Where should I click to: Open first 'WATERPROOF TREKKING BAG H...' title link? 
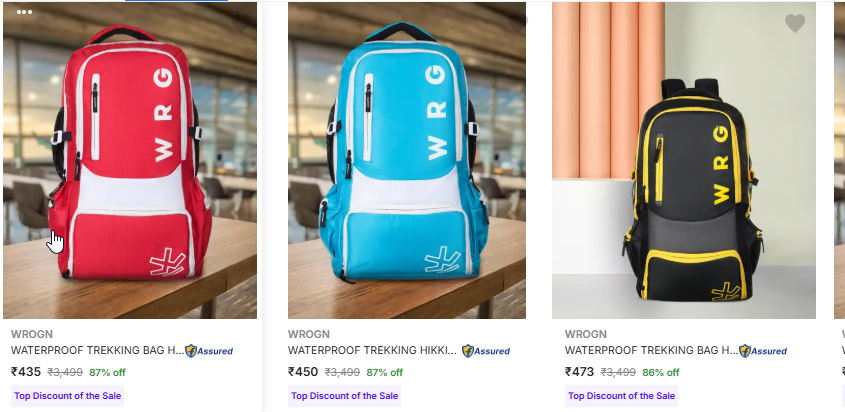coord(97,351)
